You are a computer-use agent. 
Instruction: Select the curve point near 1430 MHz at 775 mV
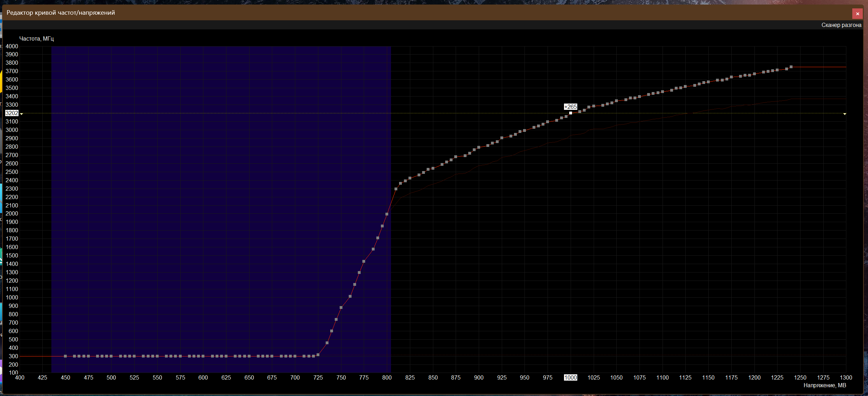pyautogui.click(x=364, y=261)
